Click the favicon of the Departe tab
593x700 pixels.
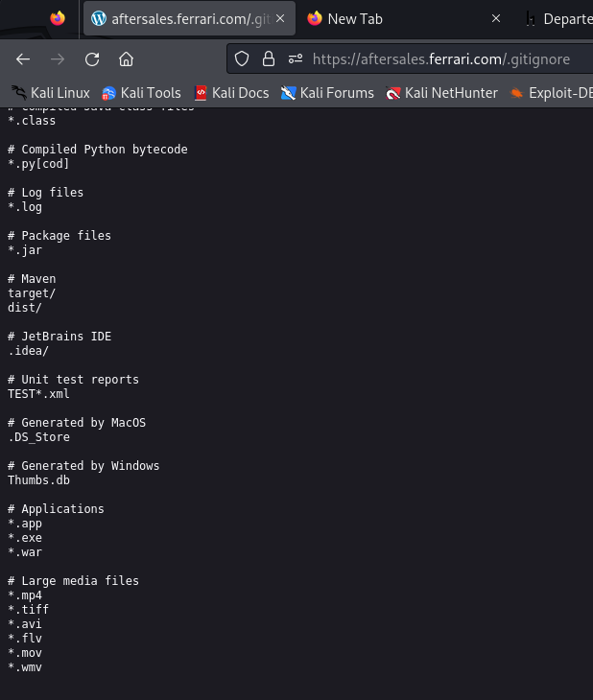click(x=531, y=19)
